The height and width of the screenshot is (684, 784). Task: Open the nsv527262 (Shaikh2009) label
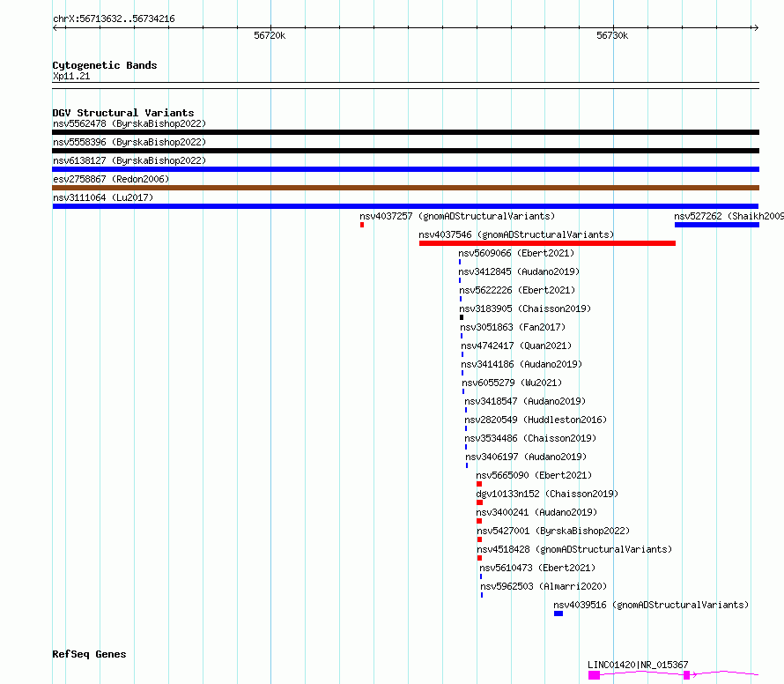coord(729,216)
